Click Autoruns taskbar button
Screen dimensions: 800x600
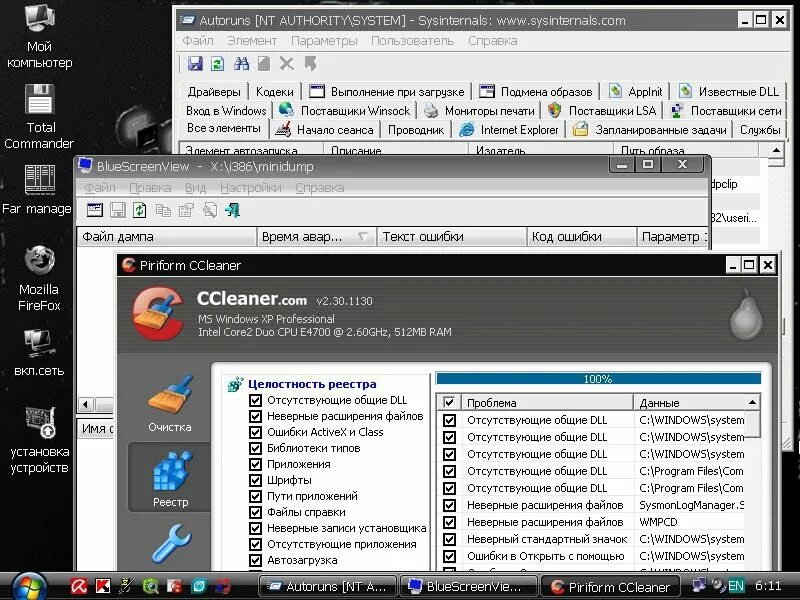pos(328,587)
